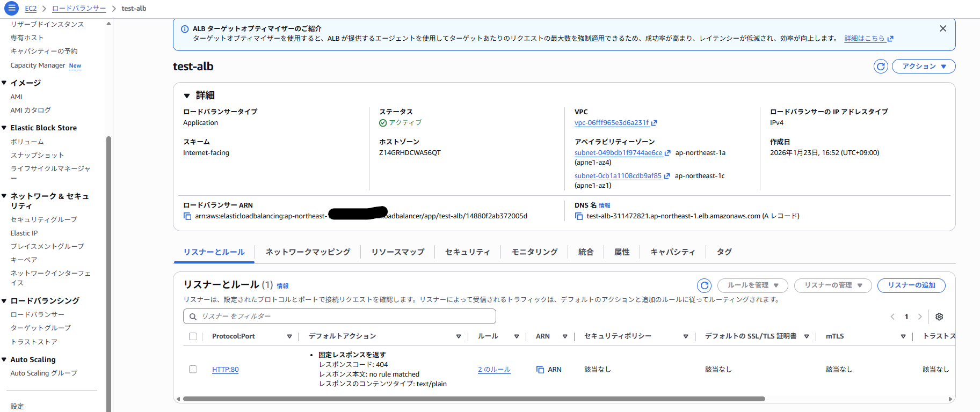Open Capacity Manager in sidebar
This screenshot has width=980, height=412.
point(38,65)
